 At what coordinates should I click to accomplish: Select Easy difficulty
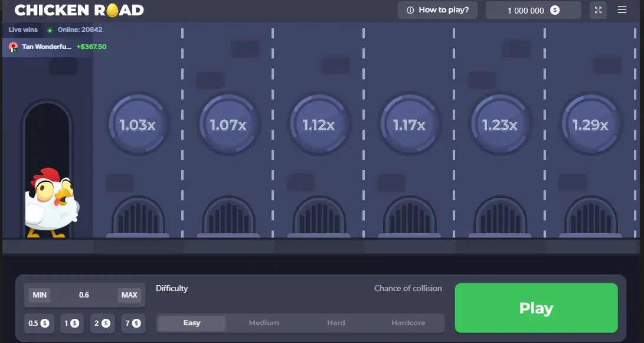[192, 323]
